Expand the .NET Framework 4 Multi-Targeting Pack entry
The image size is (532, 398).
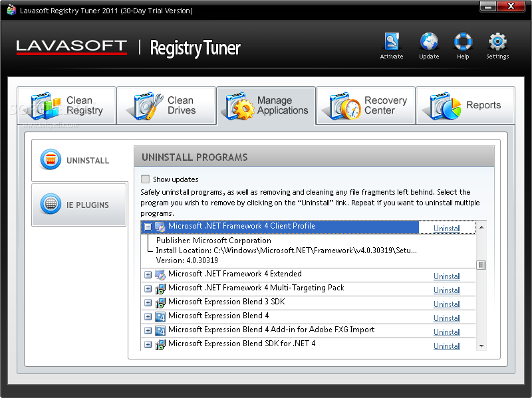[x=148, y=288]
